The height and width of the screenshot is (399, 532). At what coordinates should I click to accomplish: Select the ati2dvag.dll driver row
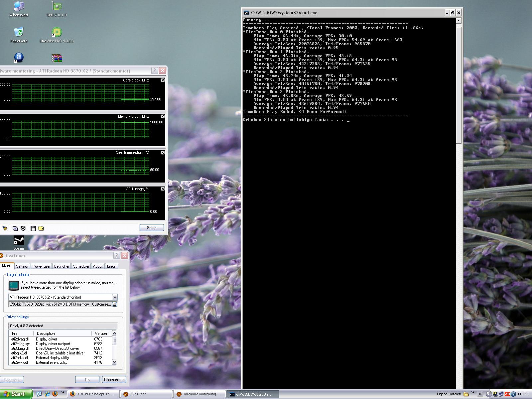[x=60, y=339]
